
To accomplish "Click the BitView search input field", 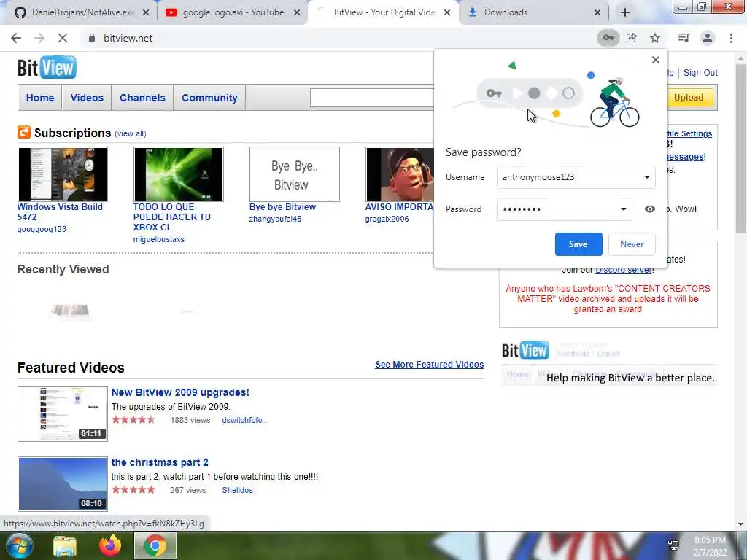I will pyautogui.click(x=372, y=98).
